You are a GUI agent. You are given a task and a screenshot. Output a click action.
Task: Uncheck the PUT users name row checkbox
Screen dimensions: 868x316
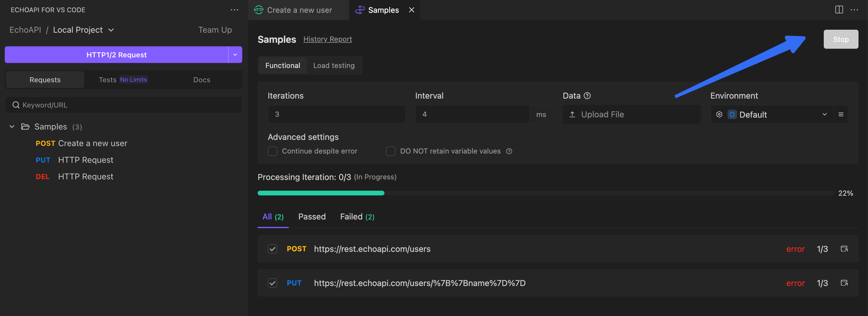point(272,283)
